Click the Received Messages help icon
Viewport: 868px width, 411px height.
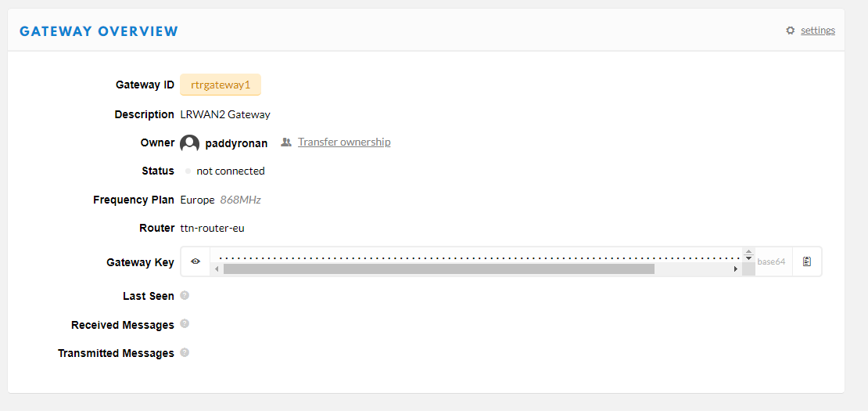click(185, 324)
